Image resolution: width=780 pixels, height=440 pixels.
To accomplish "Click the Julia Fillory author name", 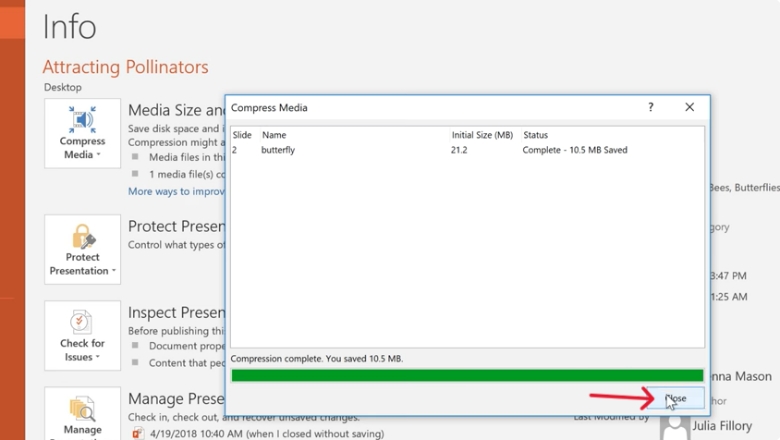I will pos(722,426).
